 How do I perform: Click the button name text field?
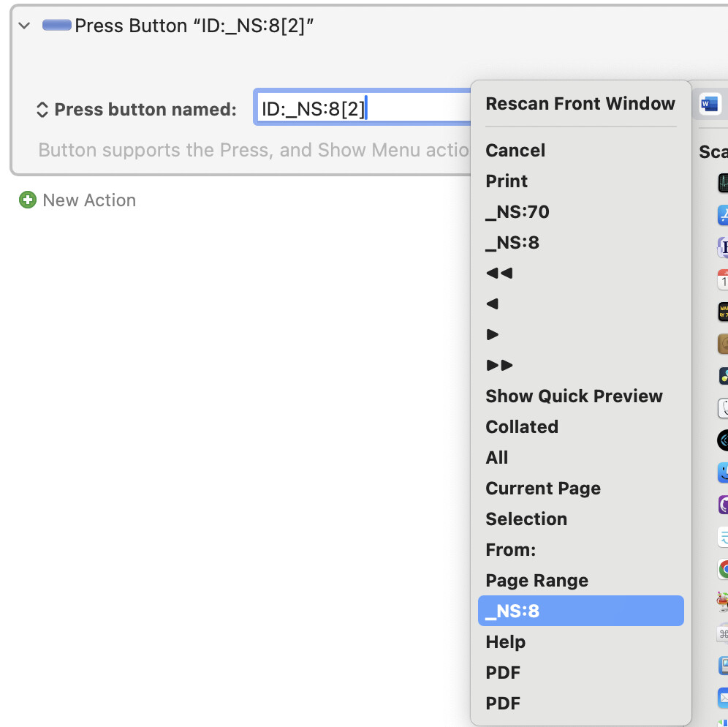362,110
